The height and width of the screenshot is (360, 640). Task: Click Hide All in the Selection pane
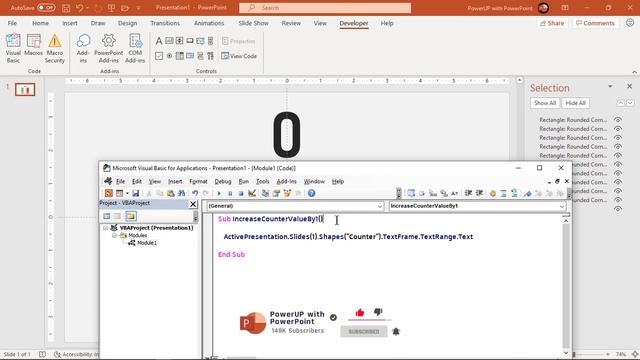[x=576, y=103]
